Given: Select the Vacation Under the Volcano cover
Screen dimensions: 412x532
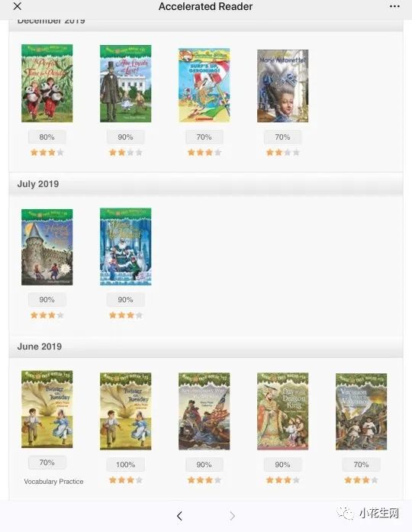Looking at the screenshot, I should [x=361, y=411].
